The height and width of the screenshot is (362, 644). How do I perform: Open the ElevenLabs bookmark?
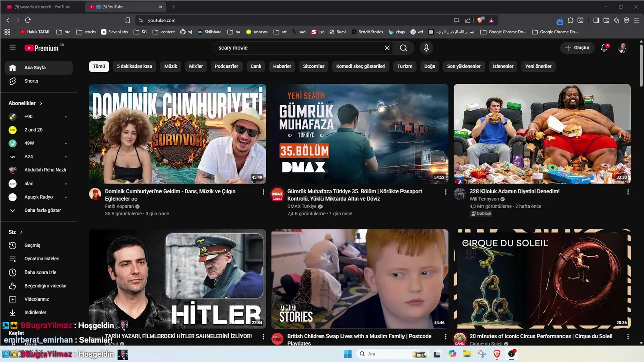click(x=114, y=32)
